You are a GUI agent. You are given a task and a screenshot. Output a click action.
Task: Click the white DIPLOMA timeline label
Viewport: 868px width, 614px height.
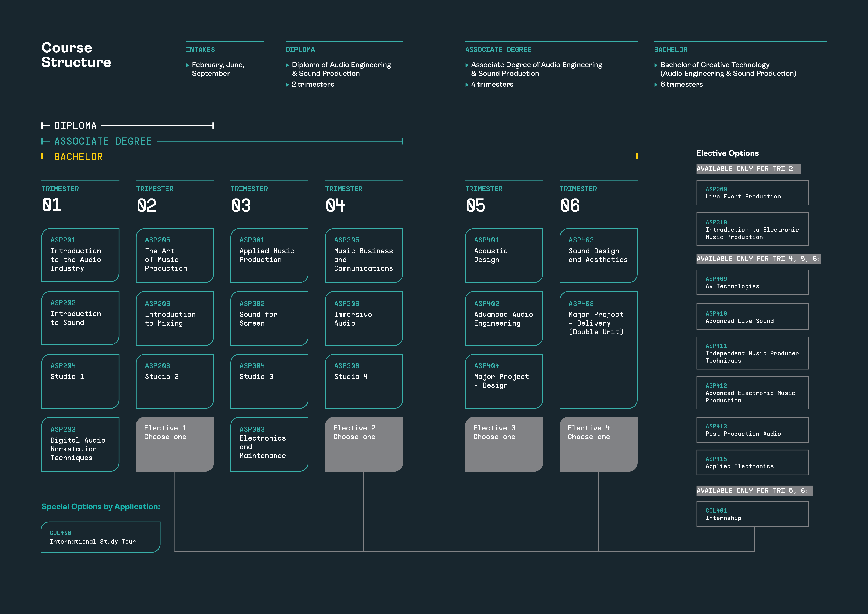[75, 125]
